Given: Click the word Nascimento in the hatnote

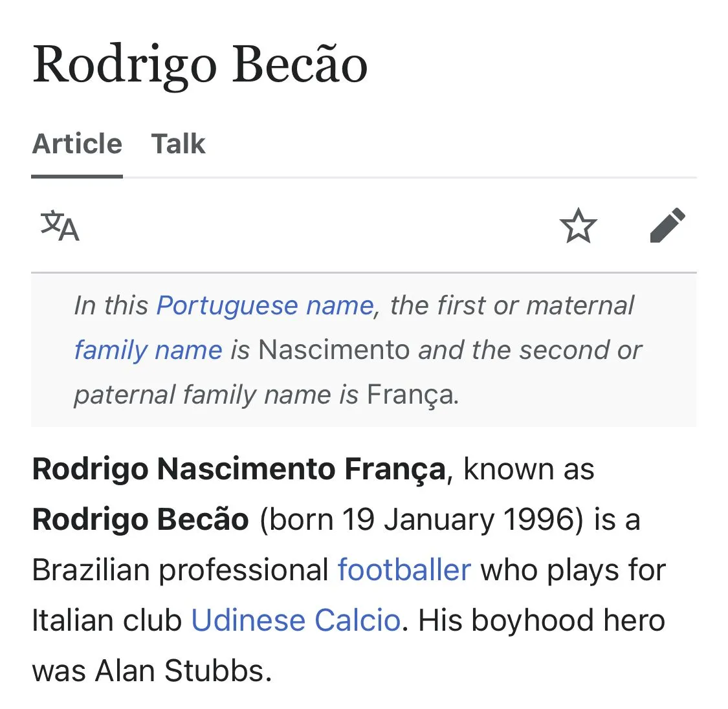Looking at the screenshot, I should [334, 350].
